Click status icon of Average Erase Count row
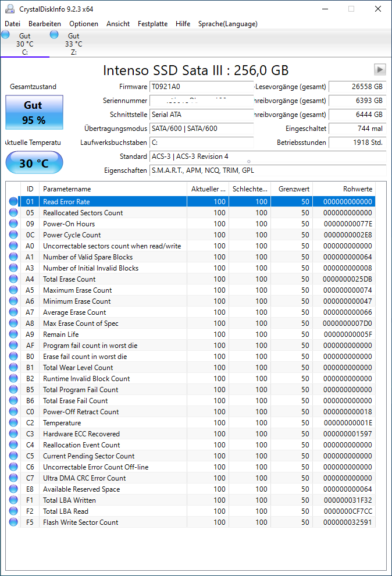Viewport: 392px width, 576px height. tap(13, 312)
